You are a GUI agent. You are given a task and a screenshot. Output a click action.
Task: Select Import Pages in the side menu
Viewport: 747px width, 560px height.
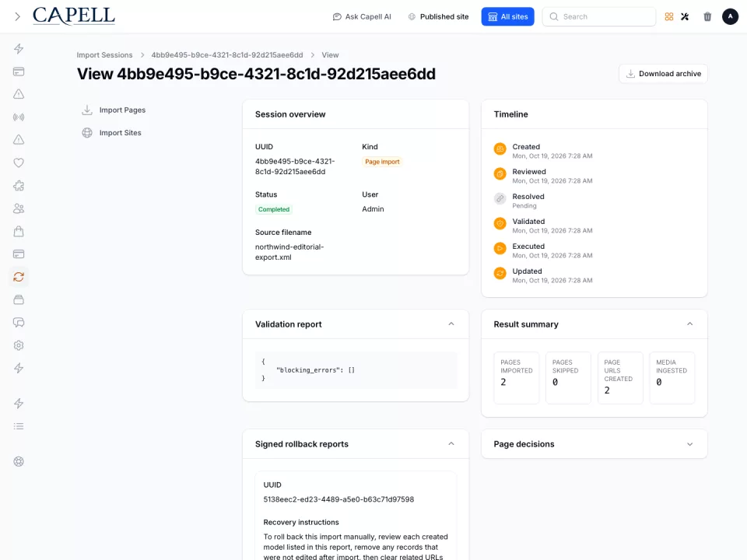tap(122, 110)
